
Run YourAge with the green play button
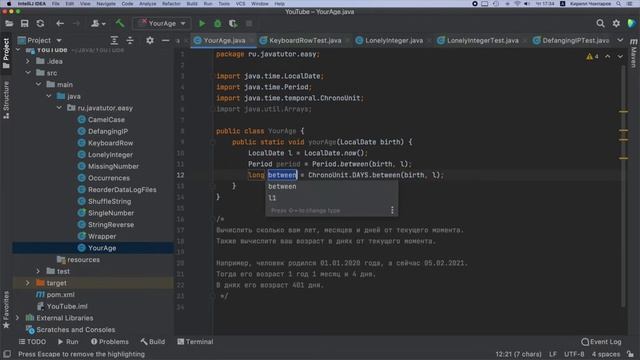click(x=202, y=24)
